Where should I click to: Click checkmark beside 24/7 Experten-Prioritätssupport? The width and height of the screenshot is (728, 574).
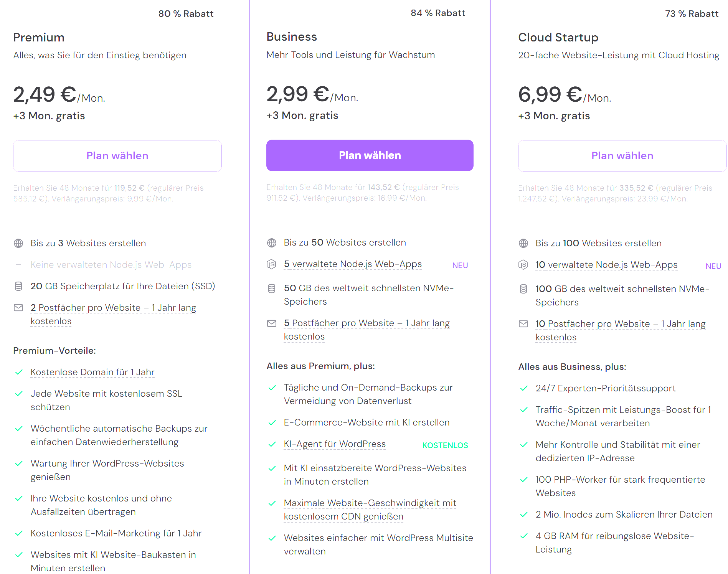click(523, 388)
